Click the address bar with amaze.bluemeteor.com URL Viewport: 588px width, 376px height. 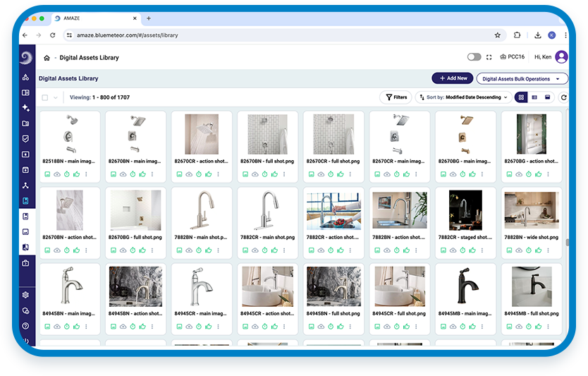click(284, 35)
